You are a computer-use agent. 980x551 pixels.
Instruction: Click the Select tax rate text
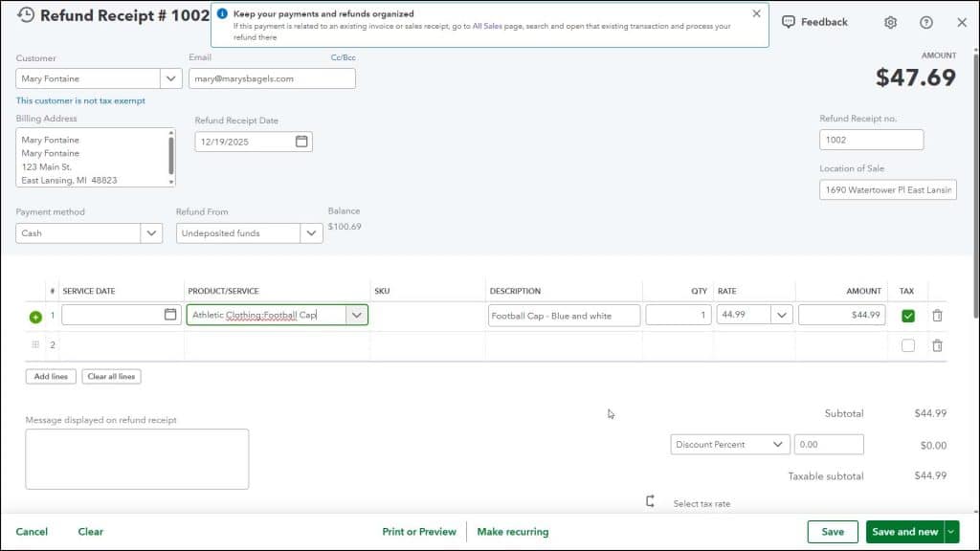pyautogui.click(x=702, y=503)
